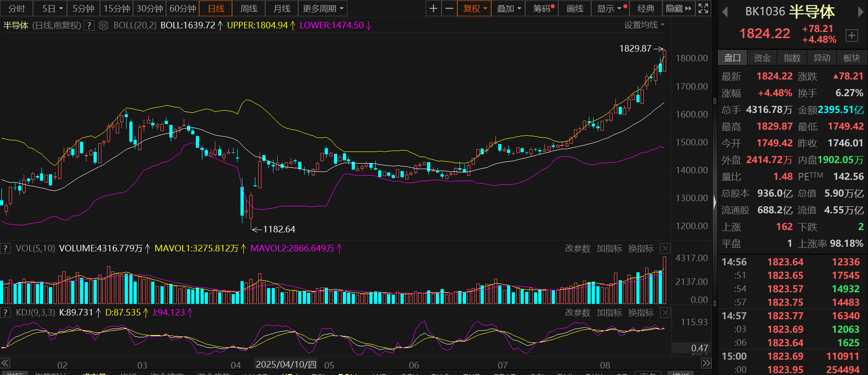This screenshot has width=868, height=375.
Task: Toggle 画线 drawing tools mode
Action: point(575,8)
